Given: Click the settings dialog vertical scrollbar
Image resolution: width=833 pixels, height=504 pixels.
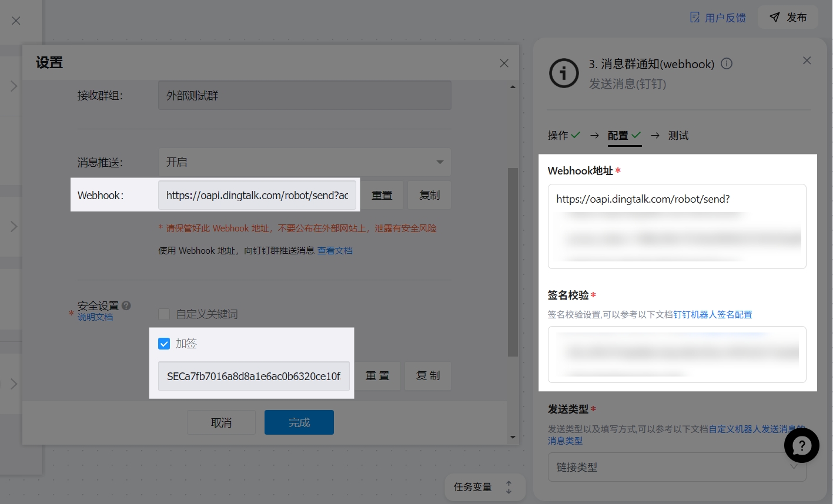Looking at the screenshot, I should click(513, 261).
